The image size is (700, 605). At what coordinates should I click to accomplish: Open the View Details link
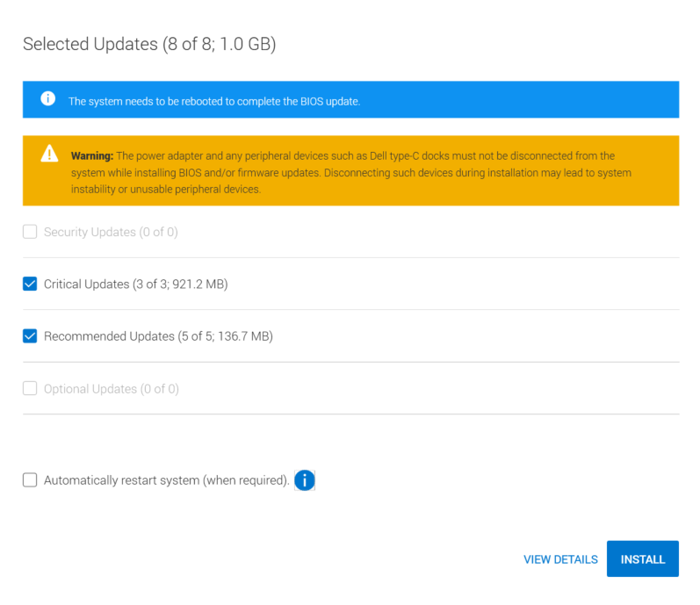tap(560, 559)
